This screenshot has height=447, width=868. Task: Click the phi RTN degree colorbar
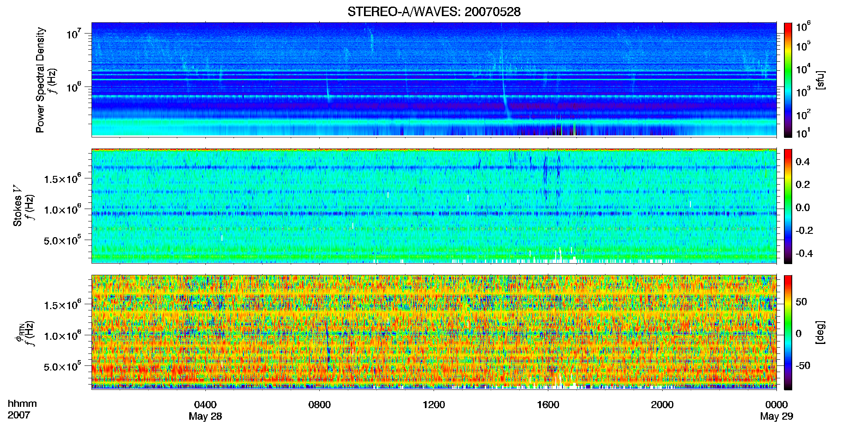point(788,332)
